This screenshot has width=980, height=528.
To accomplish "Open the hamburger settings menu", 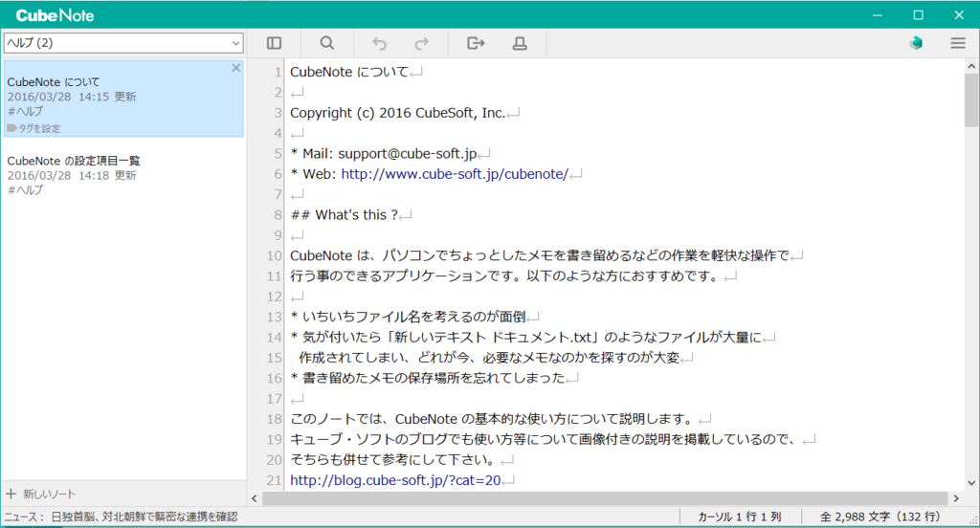I will click(958, 43).
